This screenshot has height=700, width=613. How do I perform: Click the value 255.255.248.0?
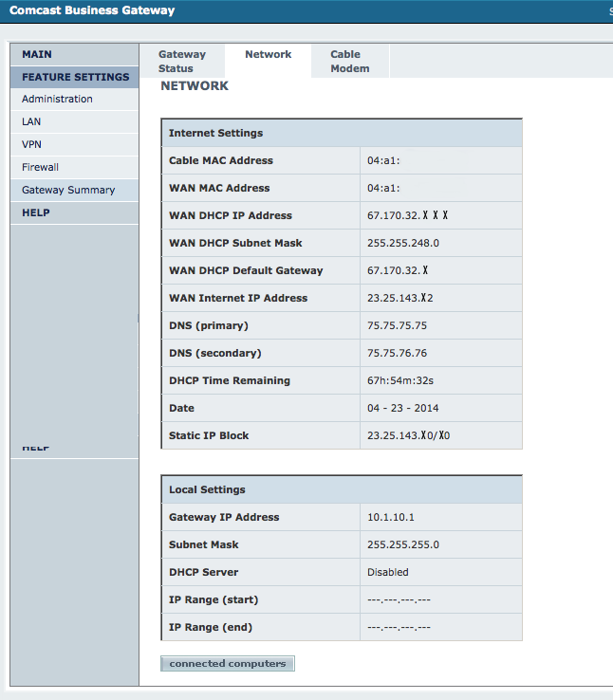[x=403, y=244]
